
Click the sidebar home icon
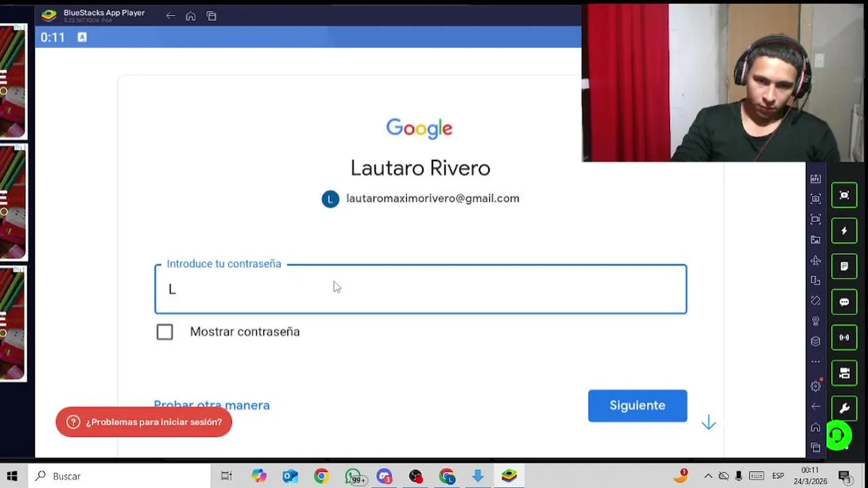(816, 427)
